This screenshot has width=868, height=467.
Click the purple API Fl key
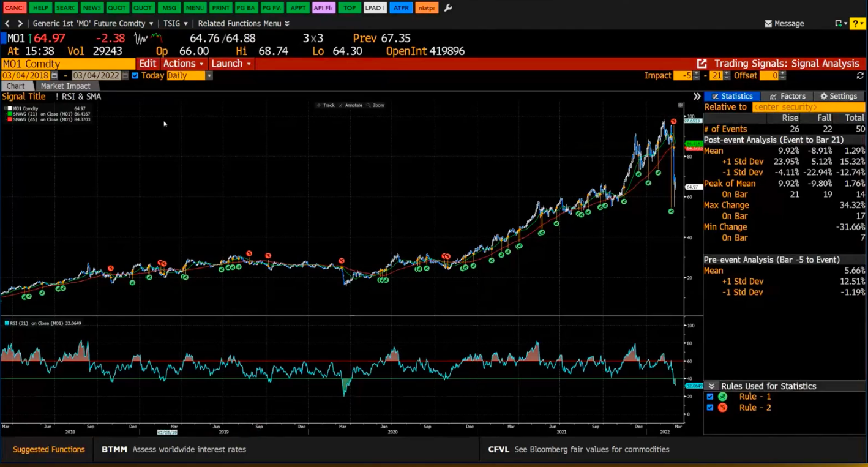[323, 7]
